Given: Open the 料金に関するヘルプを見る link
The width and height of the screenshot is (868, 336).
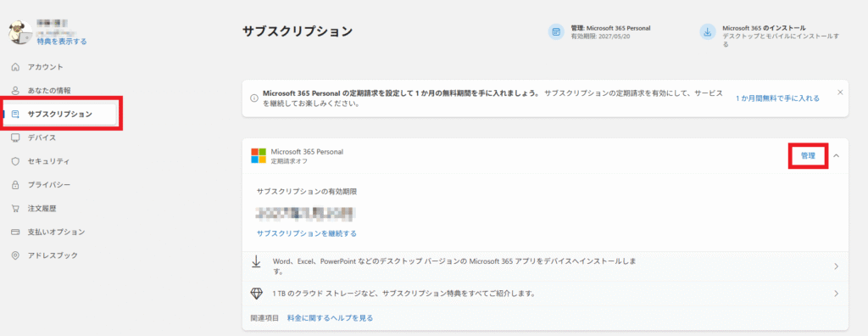Looking at the screenshot, I should [x=330, y=318].
